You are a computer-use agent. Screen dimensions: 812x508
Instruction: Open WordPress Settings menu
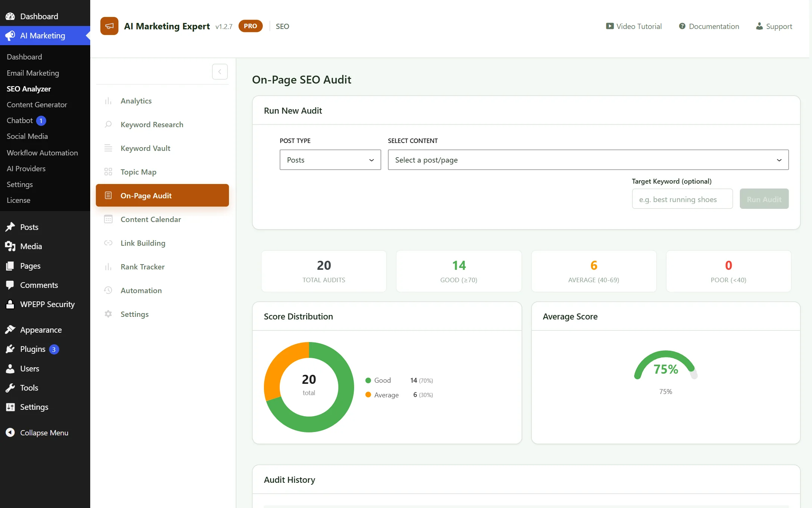(x=34, y=407)
